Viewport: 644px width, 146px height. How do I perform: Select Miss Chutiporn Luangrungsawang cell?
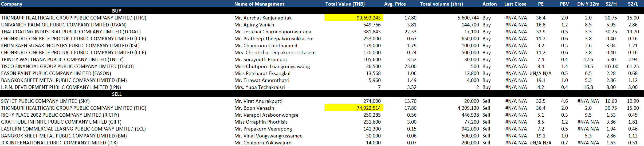coord(272,66)
